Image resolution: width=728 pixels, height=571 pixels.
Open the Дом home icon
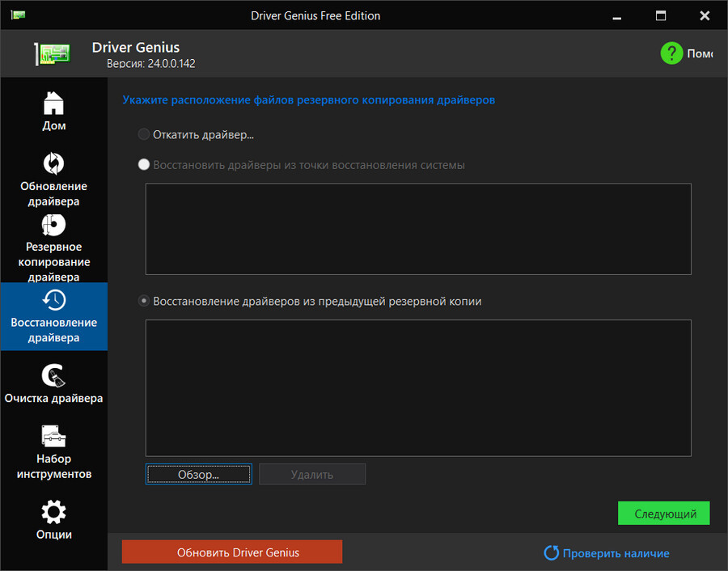click(53, 103)
